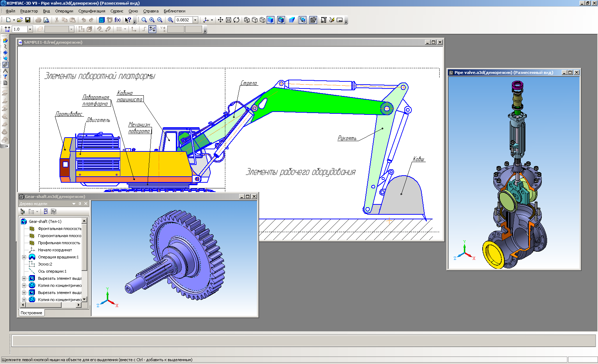The image size is (598, 364).
Task: Activate the What's This help pointer
Action: tap(128, 20)
